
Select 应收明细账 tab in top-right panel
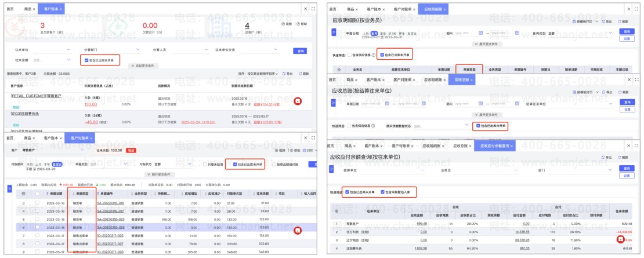[433, 9]
